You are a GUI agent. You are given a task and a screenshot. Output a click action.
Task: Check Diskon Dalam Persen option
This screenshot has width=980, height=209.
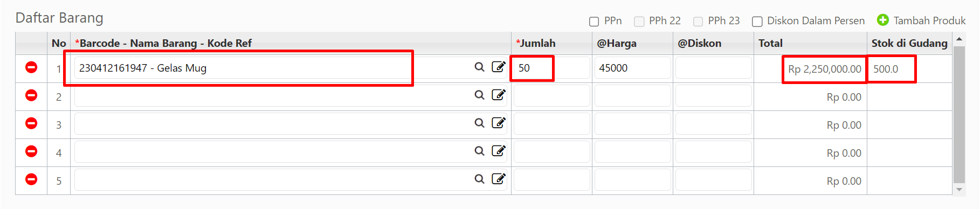757,22
